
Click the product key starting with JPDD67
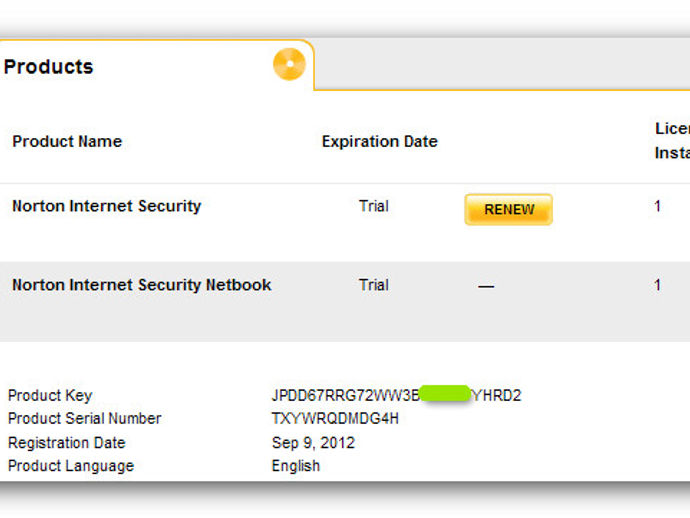396,395
